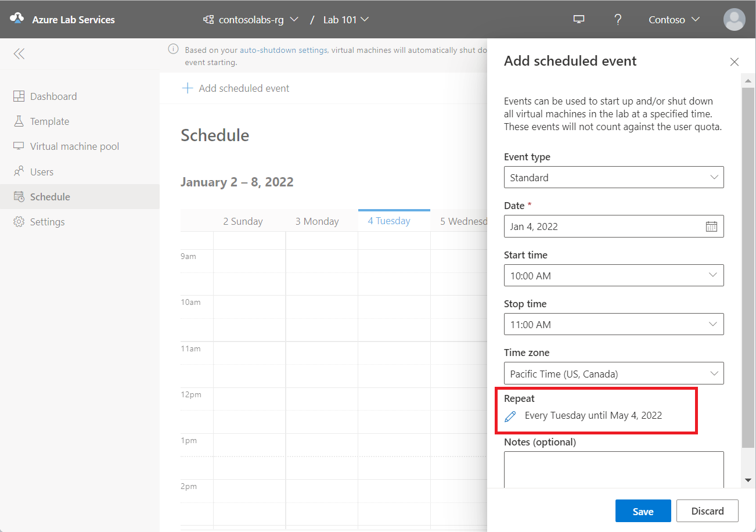This screenshot has height=532, width=756.
Task: Open the calendar picker for the Date field
Action: click(x=712, y=226)
